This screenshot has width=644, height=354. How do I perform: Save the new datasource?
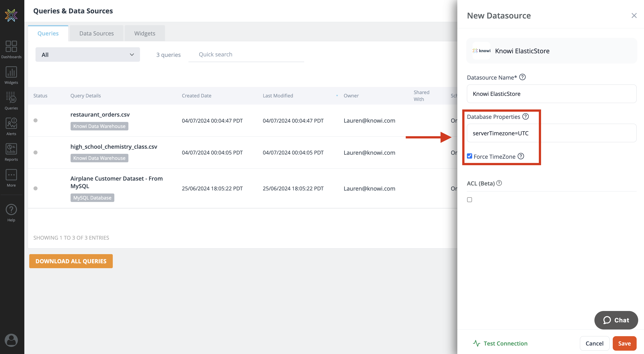point(624,343)
